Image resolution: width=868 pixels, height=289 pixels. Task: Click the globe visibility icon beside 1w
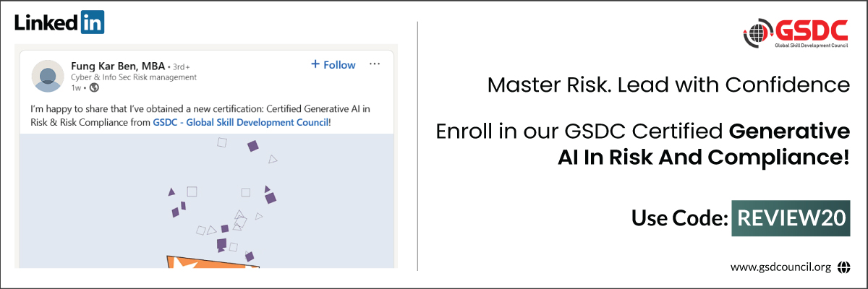[93, 88]
